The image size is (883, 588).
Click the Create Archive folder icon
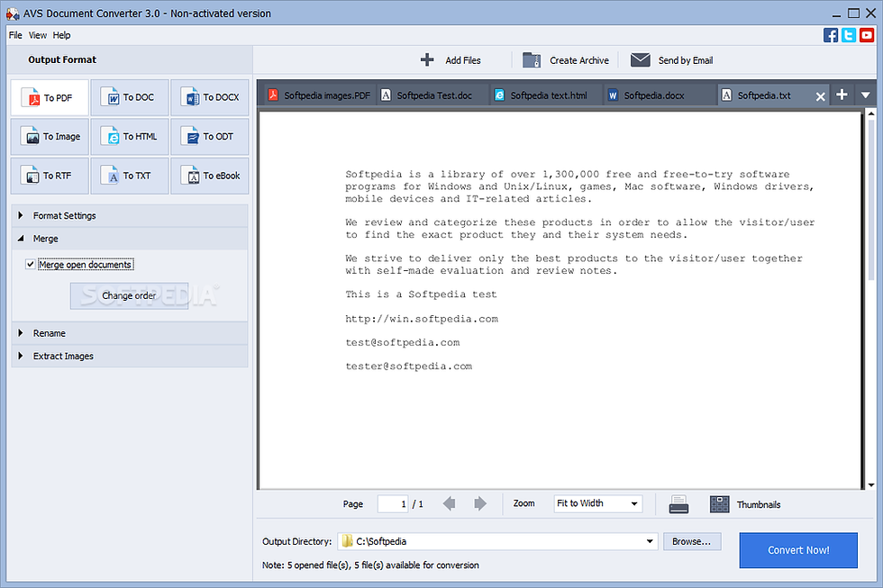tap(532, 59)
